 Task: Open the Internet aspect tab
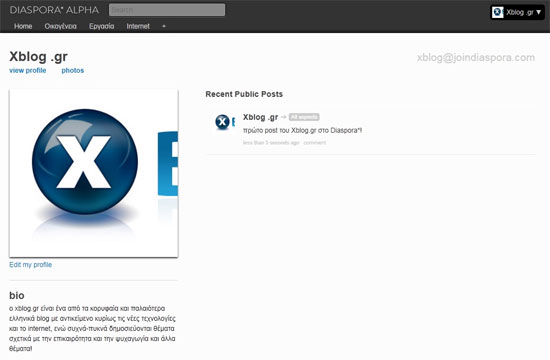pos(138,26)
